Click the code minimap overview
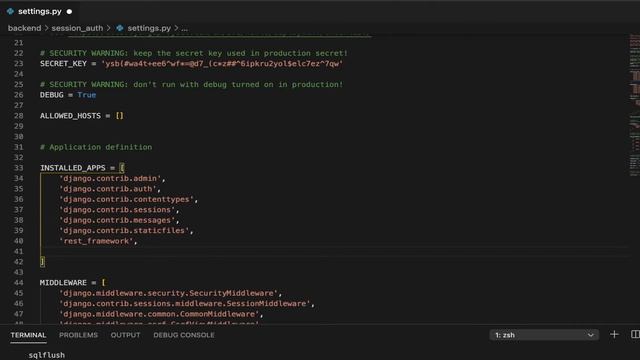640x360 pixels. point(634,105)
